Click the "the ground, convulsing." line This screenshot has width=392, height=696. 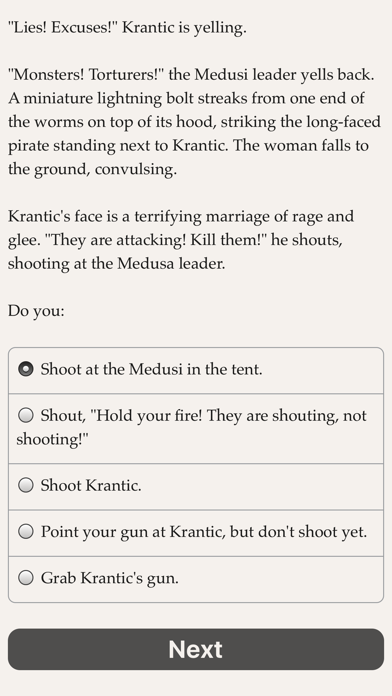[x=92, y=169]
